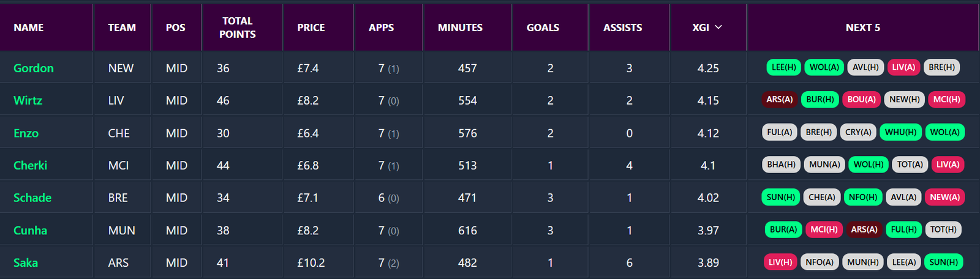This screenshot has height=279, width=980.
Task: Click the grey BHA(H) badge for Cherki
Action: point(781,165)
